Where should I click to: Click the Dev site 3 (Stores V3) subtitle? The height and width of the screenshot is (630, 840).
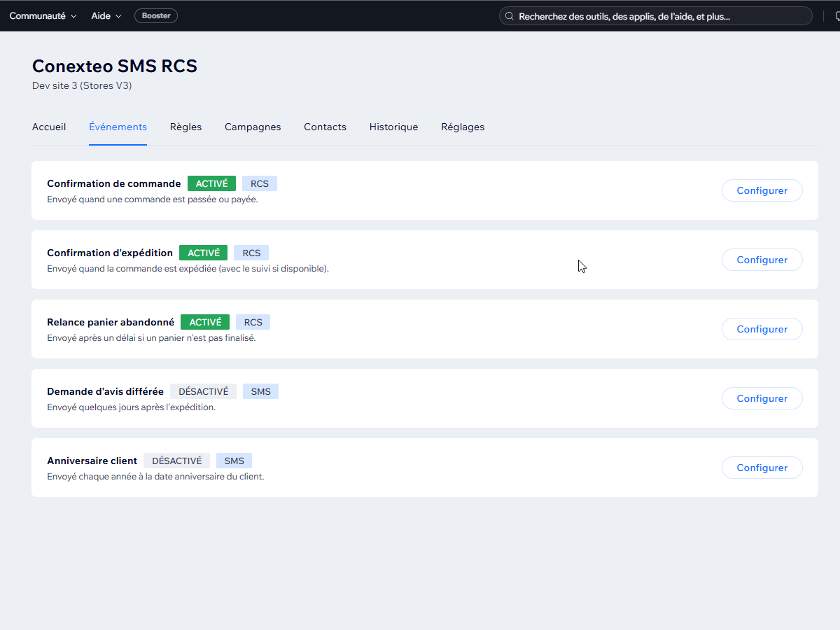pyautogui.click(x=82, y=85)
